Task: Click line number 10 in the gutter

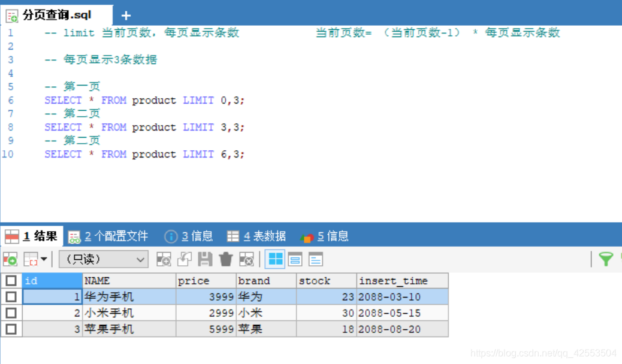Action: pos(8,154)
